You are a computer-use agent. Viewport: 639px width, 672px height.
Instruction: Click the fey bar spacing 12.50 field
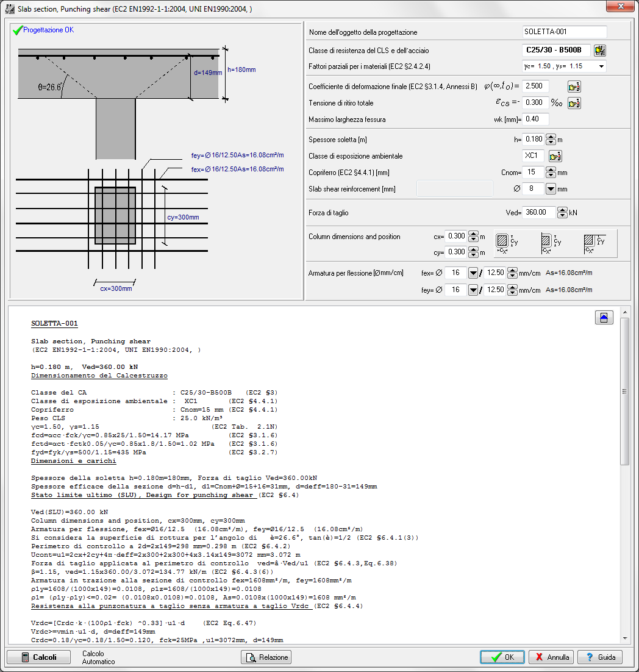coord(495,290)
